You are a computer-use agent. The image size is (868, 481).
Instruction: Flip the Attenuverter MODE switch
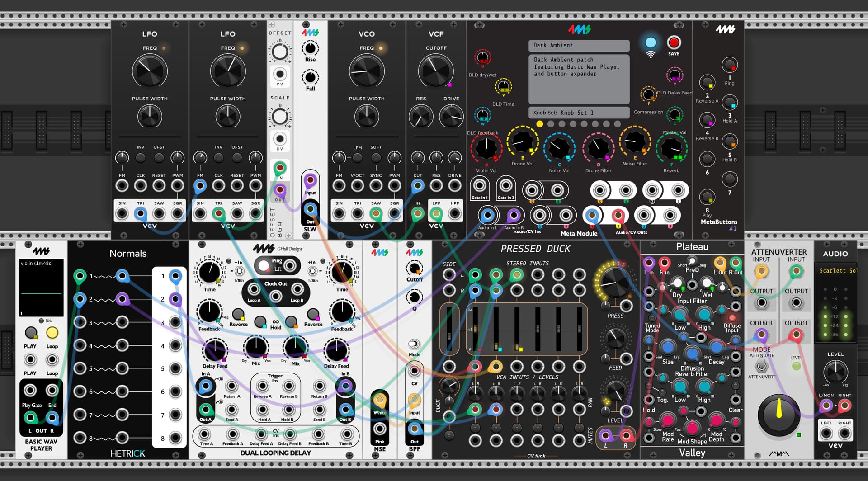pos(761,366)
